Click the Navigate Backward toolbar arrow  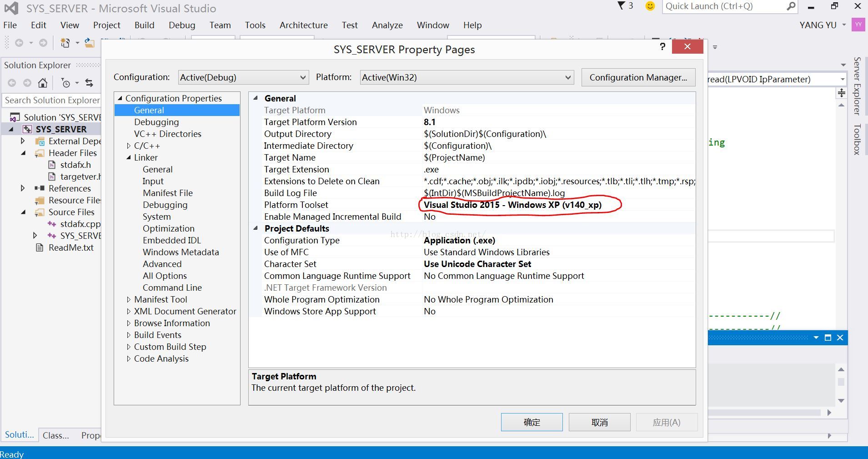click(19, 43)
